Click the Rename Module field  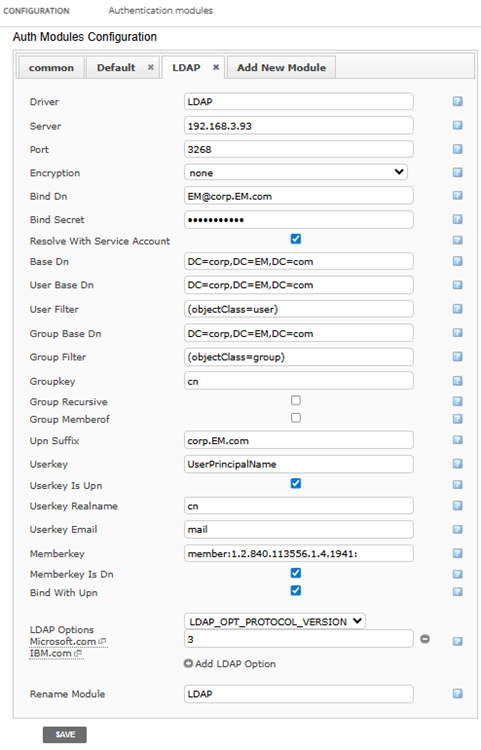pos(299,694)
